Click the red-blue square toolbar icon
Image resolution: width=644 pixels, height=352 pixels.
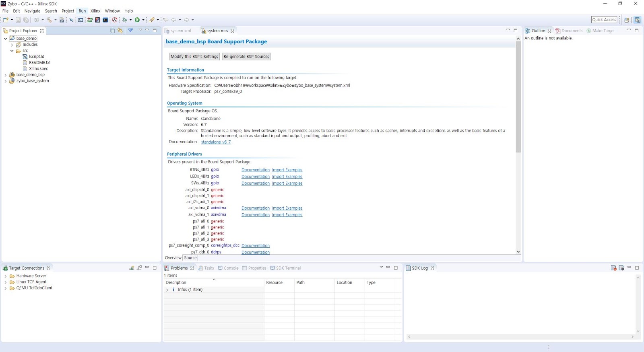click(97, 20)
